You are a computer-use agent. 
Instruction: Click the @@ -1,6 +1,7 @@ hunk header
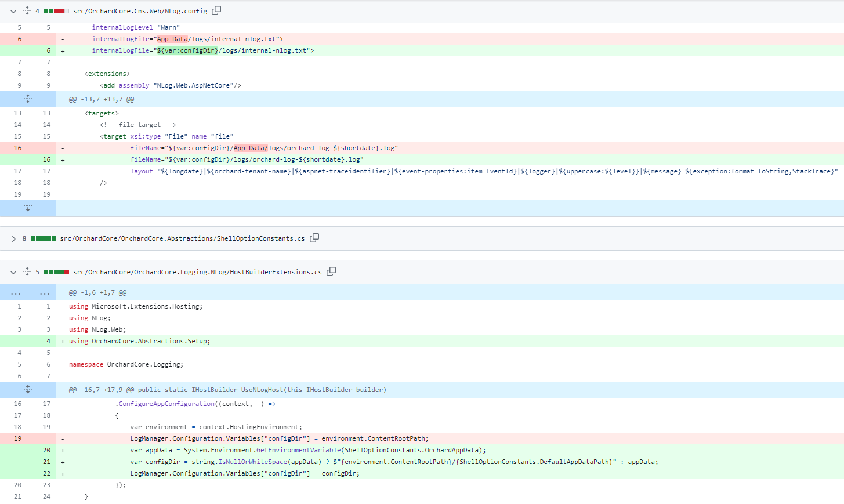97,293
